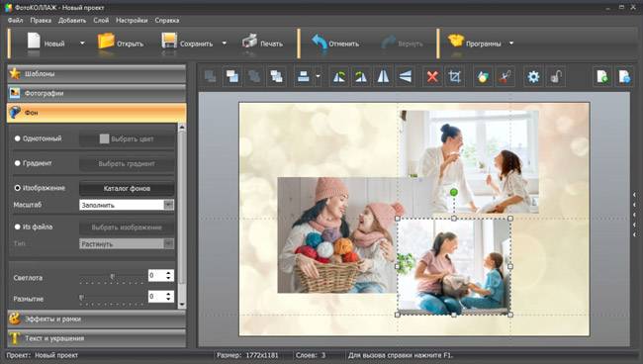Click the Светлота value field
This screenshot has width=643, height=364.
tap(156, 275)
